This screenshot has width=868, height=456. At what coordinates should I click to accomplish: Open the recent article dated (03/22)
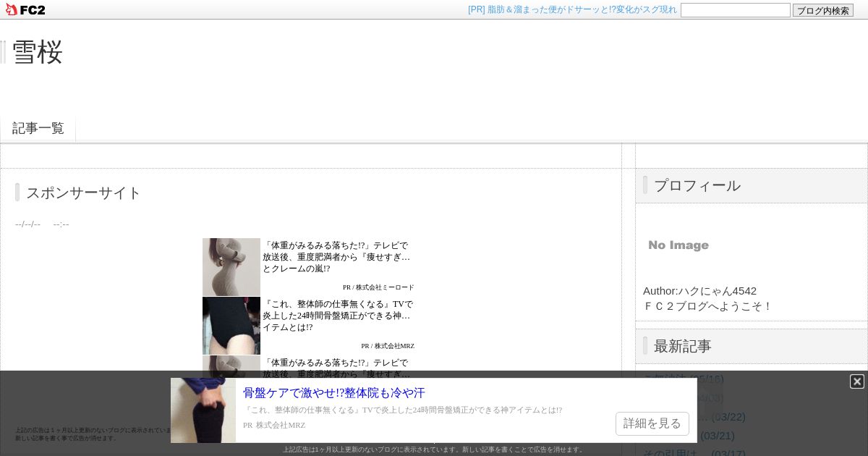pyautogui.click(x=694, y=417)
